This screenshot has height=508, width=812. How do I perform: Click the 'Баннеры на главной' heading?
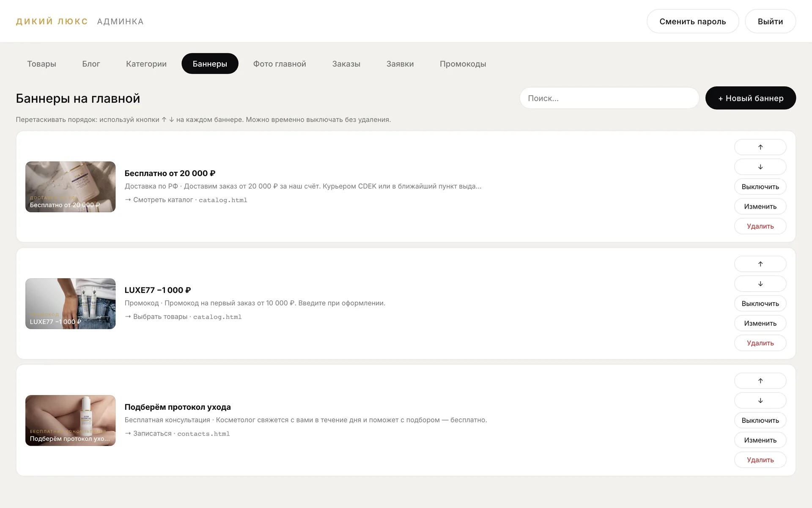78,98
